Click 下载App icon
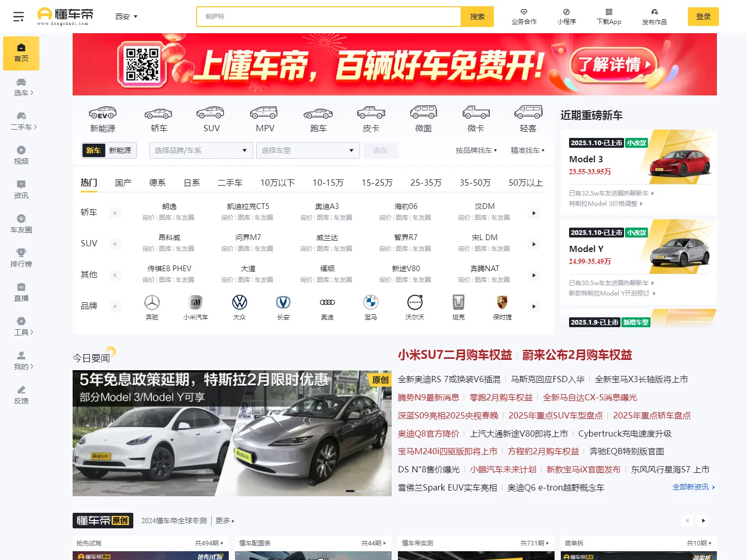The height and width of the screenshot is (560, 747). coord(609,17)
